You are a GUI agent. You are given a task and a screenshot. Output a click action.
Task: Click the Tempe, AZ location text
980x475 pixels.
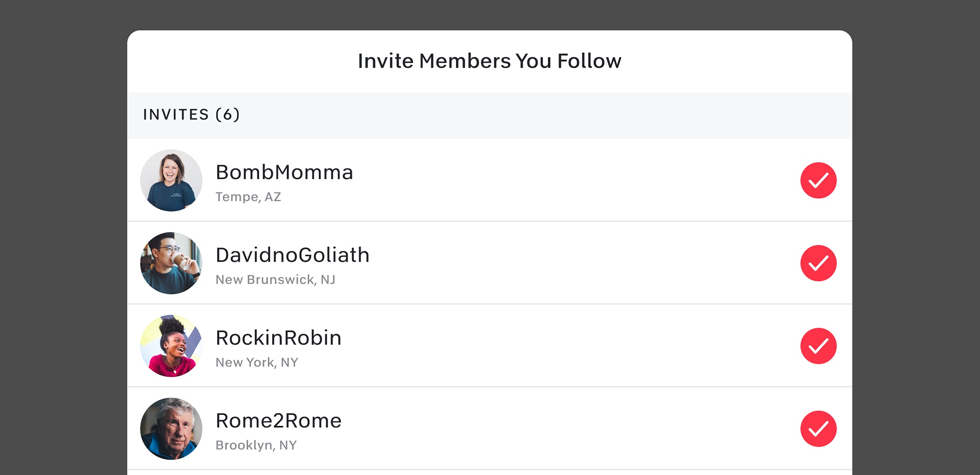pos(248,197)
